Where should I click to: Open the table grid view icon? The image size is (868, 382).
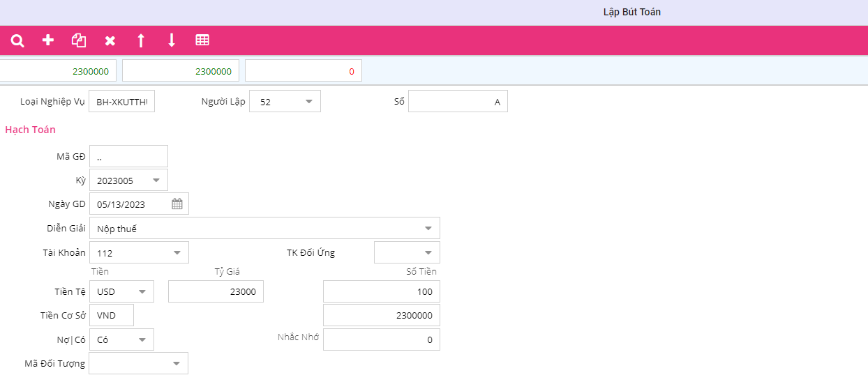point(202,40)
